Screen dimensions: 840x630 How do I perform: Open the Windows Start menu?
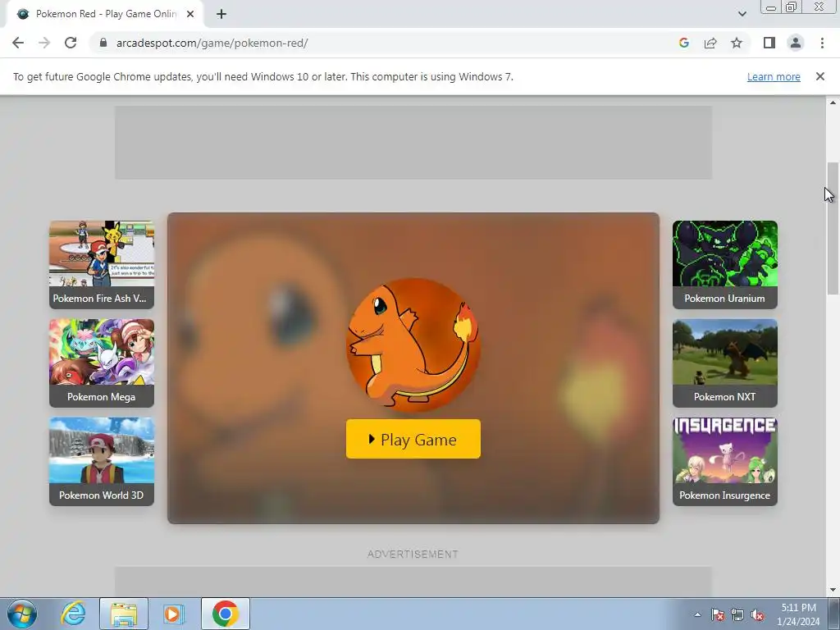click(22, 614)
